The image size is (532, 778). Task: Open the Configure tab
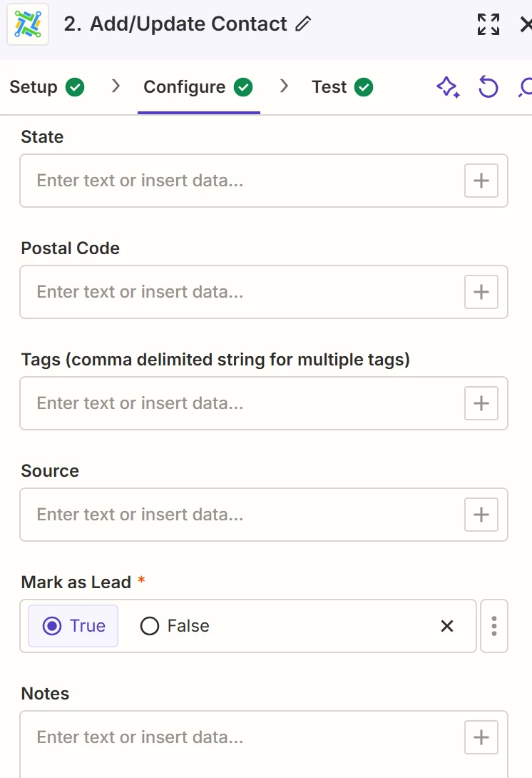click(198, 87)
